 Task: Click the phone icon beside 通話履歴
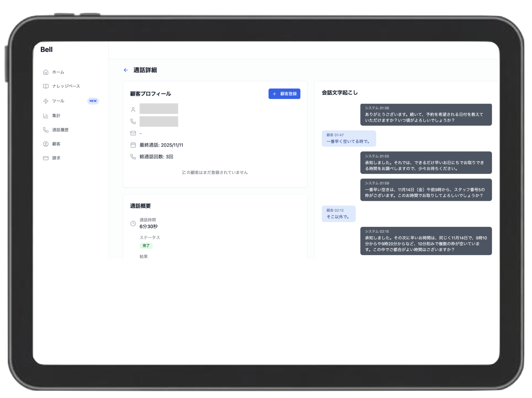(x=45, y=129)
